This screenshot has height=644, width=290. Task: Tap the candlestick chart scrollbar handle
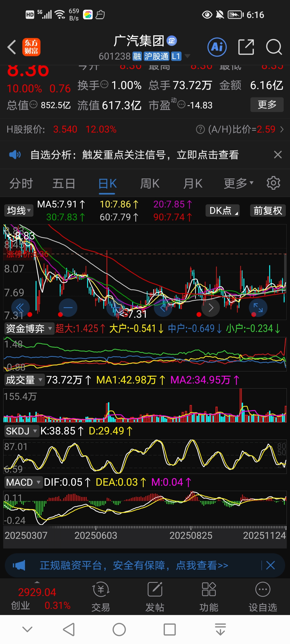click(285, 274)
